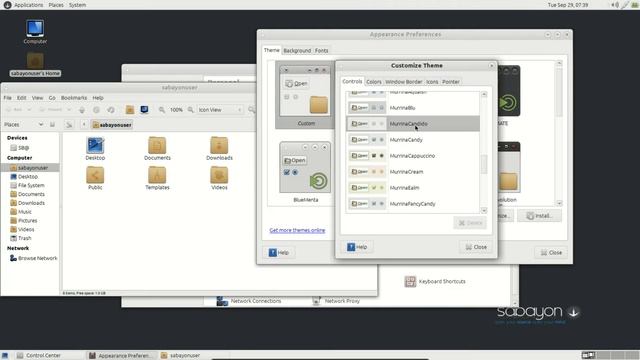This screenshot has height=360, width=640.
Task: Switch to the Icons tab
Action: [432, 82]
